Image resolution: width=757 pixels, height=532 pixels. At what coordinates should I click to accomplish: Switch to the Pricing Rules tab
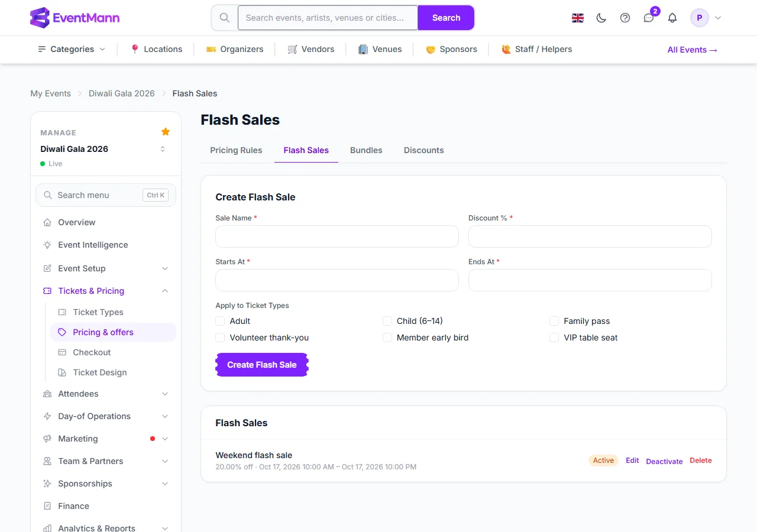tap(236, 150)
